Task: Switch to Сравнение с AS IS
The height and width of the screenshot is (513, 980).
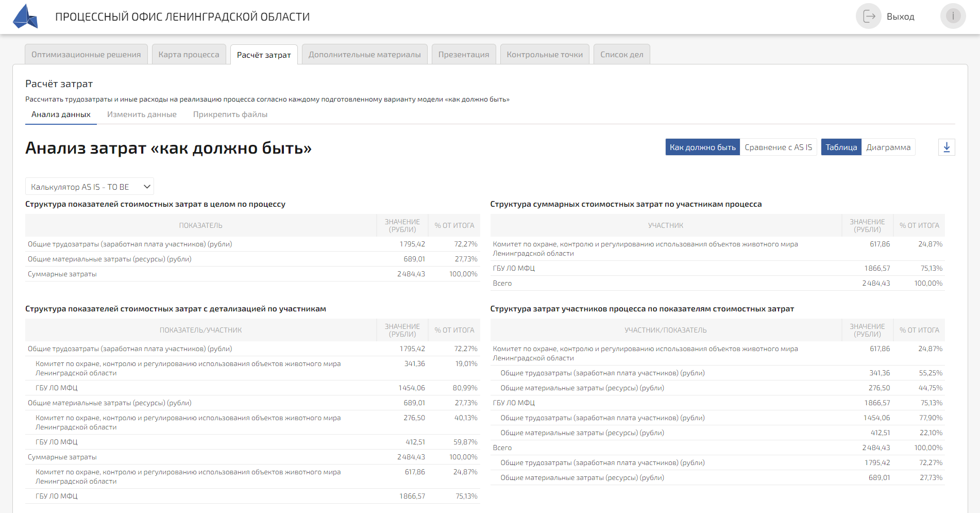Action: 778,147
